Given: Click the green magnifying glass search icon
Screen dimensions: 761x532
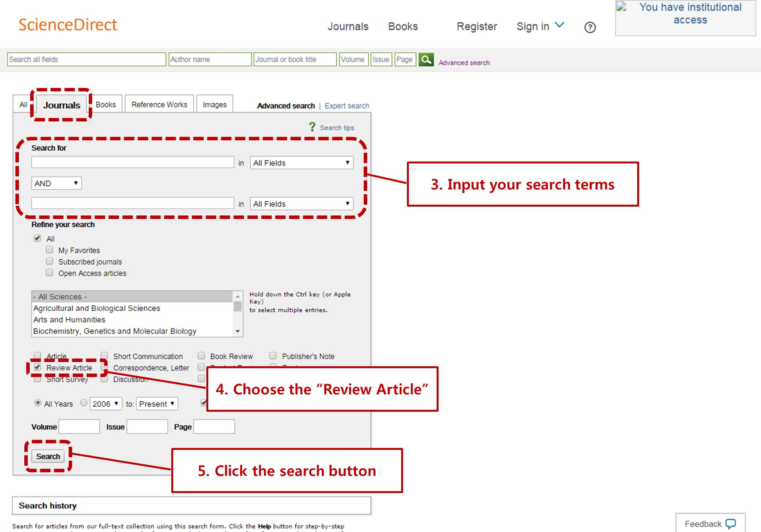Looking at the screenshot, I should click(x=426, y=60).
